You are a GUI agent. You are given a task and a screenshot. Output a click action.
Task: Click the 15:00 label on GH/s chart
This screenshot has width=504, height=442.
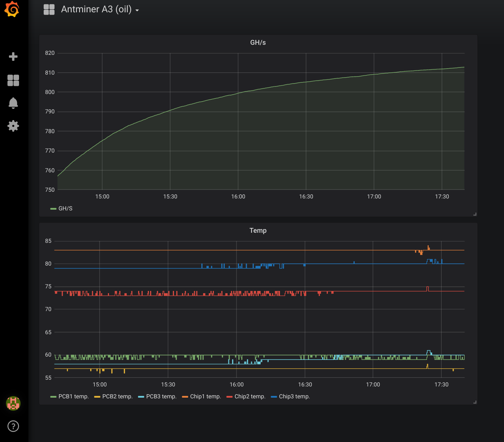point(102,197)
